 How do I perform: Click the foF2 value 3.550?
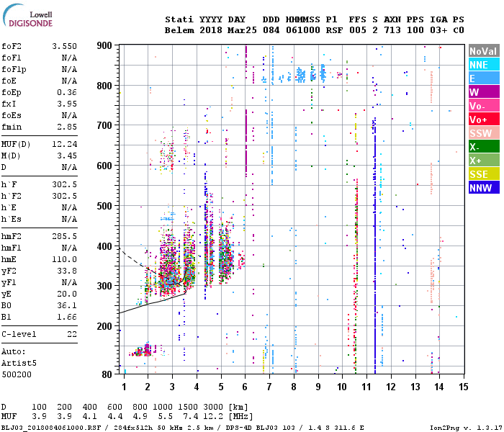click(x=65, y=46)
